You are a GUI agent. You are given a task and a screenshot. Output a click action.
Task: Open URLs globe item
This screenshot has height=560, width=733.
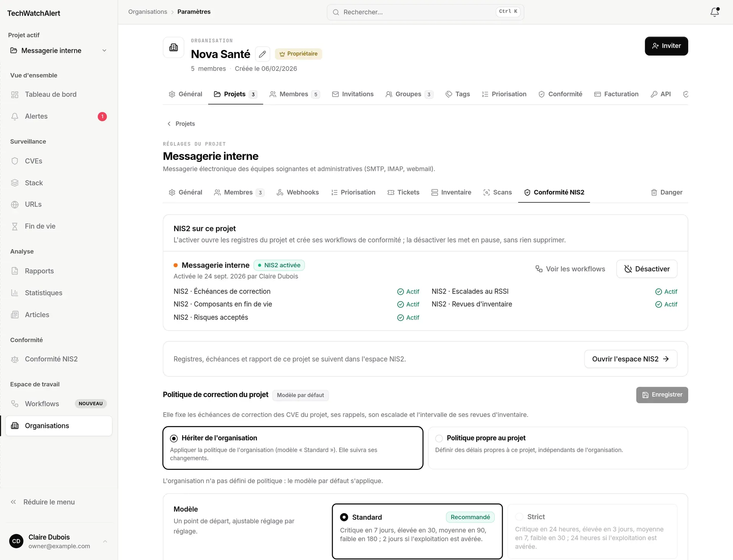point(59,205)
